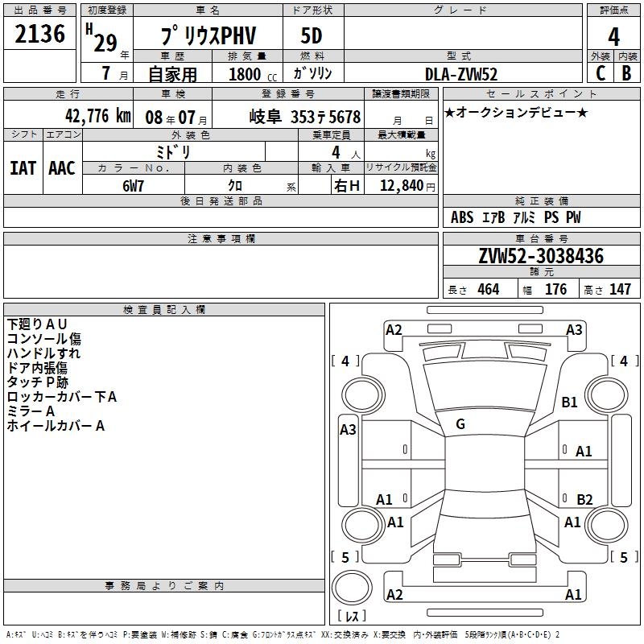
Task: Select the height value 147
Action: [620, 289]
